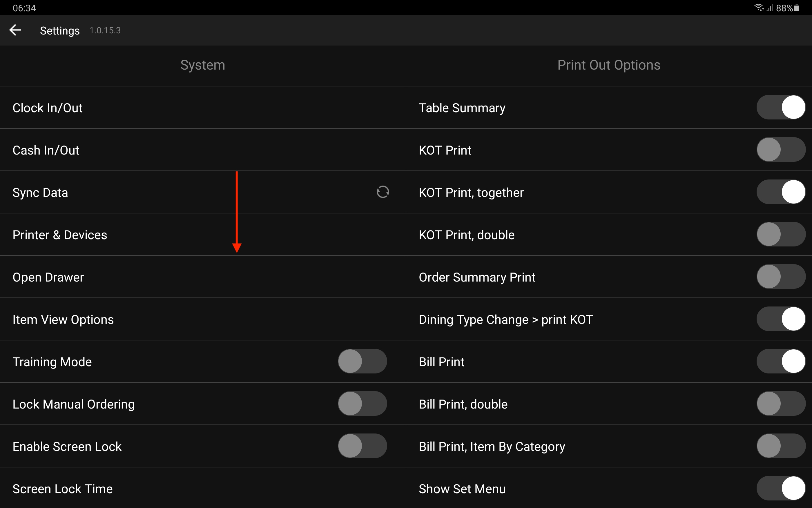The width and height of the screenshot is (812, 508).
Task: Tap the Wi-Fi status icon
Action: pos(759,8)
